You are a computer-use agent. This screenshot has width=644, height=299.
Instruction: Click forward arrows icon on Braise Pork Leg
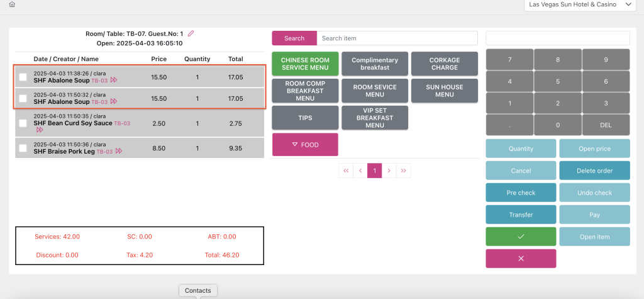[119, 151]
